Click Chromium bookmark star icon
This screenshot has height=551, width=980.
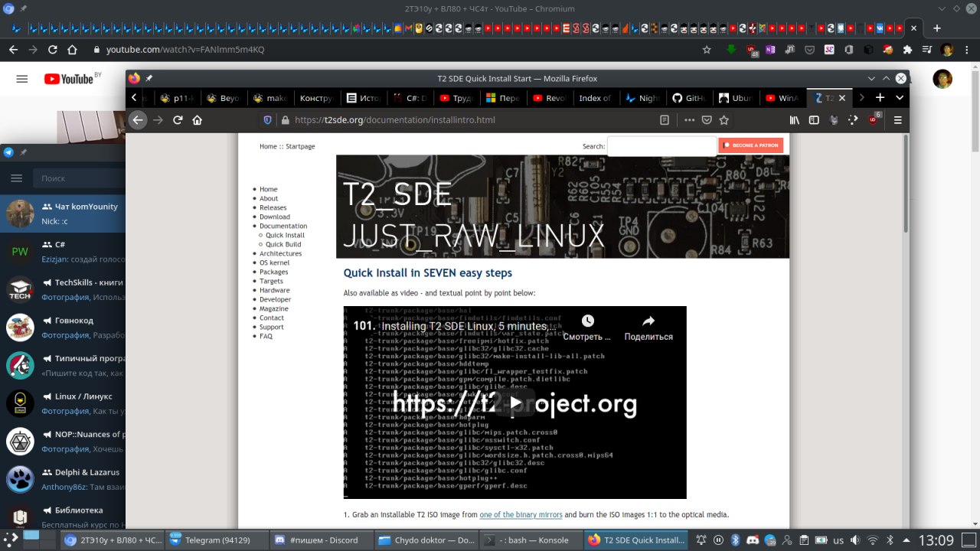coord(707,49)
